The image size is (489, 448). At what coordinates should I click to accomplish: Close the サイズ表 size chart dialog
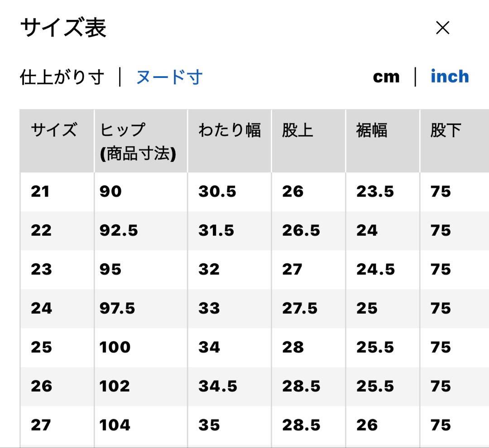442,28
